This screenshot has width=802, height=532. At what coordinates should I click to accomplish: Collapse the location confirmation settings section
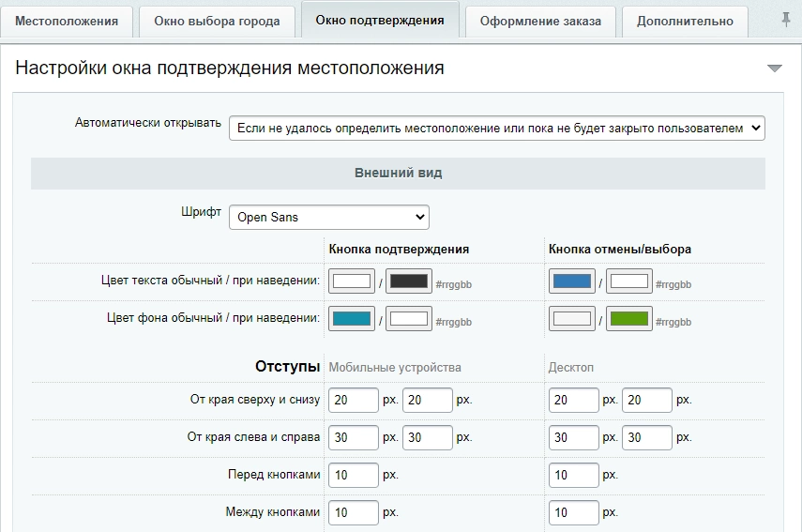(x=774, y=68)
